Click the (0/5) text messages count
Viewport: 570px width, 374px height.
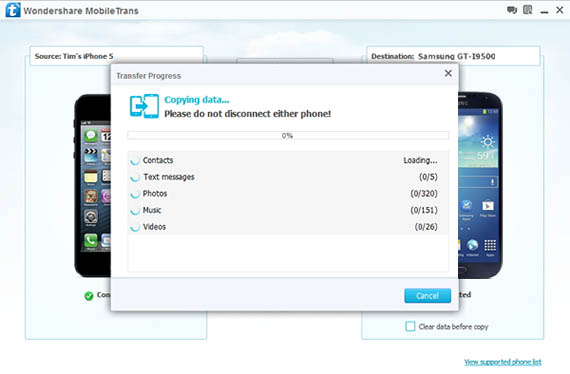point(428,177)
